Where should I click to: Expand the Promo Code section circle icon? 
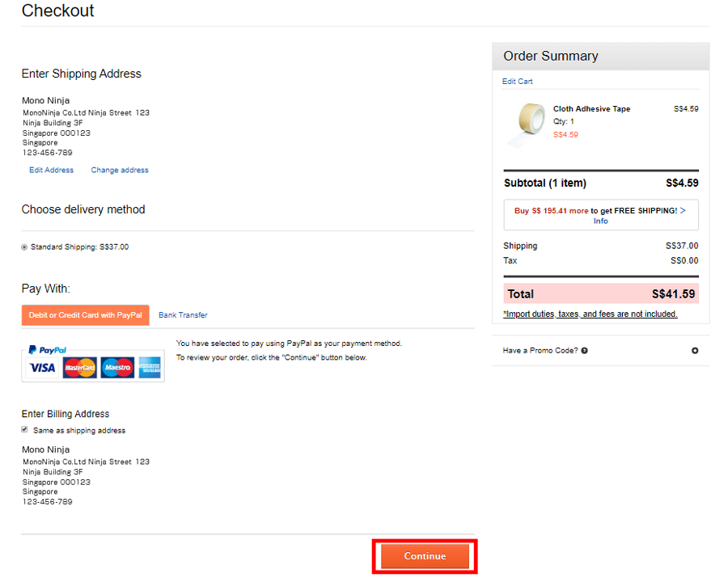tap(695, 350)
